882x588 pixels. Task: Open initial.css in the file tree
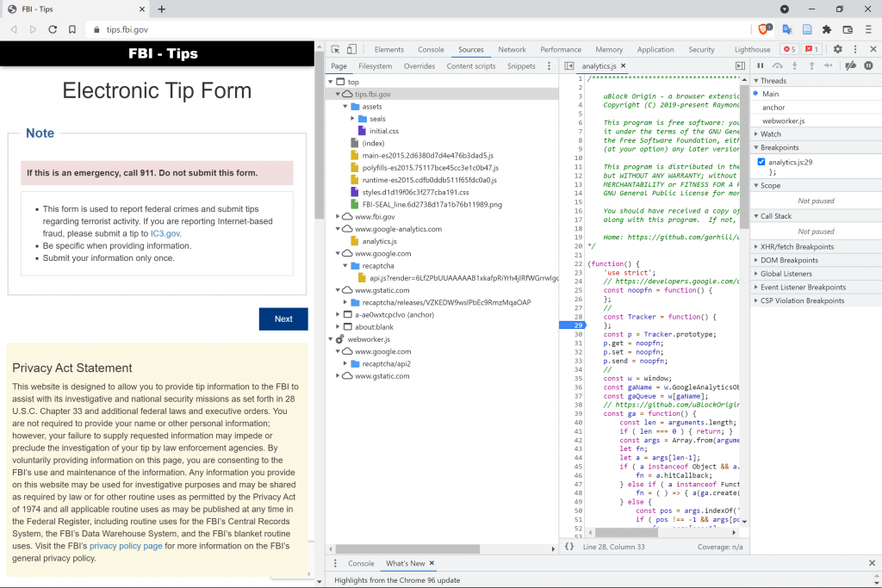tap(384, 131)
